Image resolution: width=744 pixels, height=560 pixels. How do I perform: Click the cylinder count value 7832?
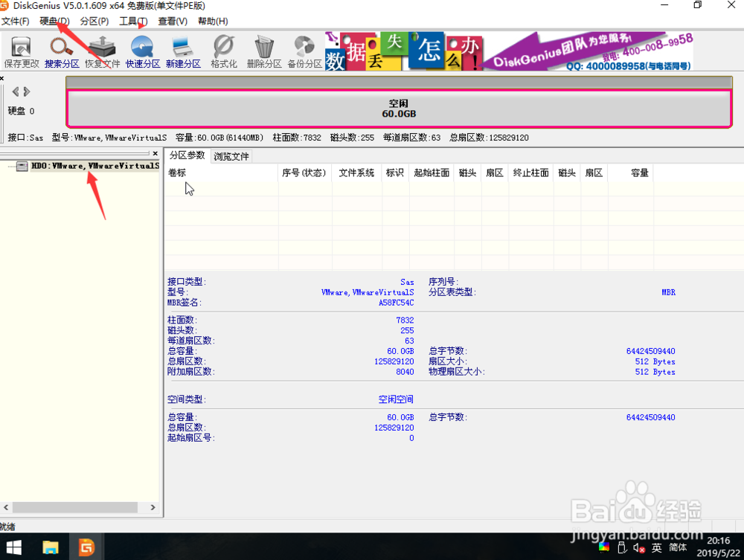pyautogui.click(x=405, y=321)
